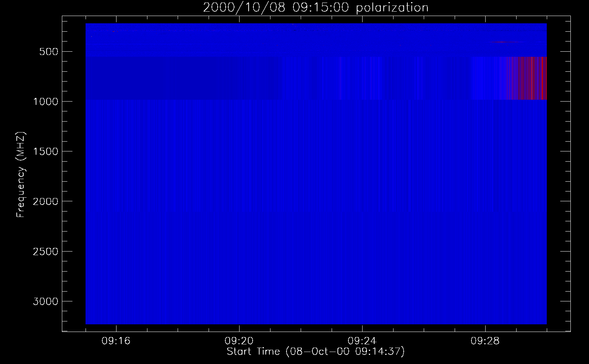Select the 500 frequency tick label
The width and height of the screenshot is (589, 364).
(49, 52)
